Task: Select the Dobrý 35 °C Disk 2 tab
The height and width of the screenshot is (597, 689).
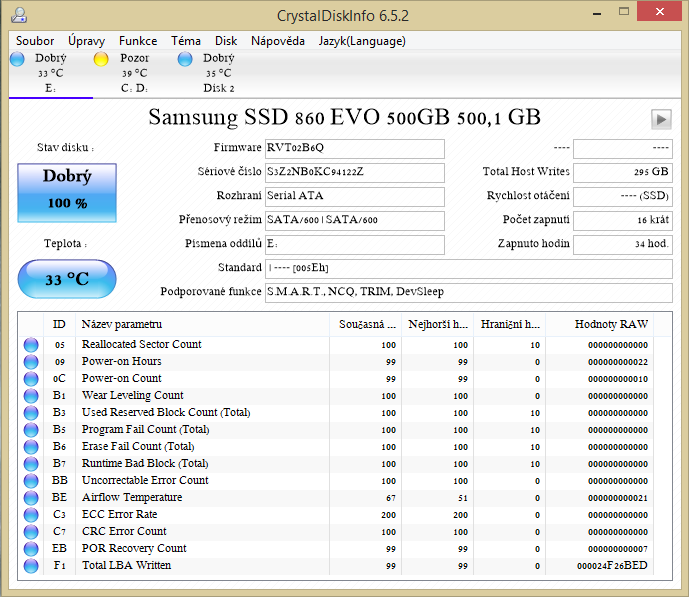Action: [x=218, y=73]
